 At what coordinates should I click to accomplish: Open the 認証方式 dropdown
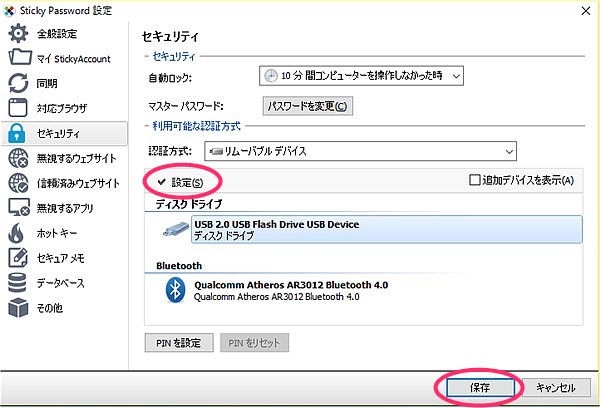[360, 151]
